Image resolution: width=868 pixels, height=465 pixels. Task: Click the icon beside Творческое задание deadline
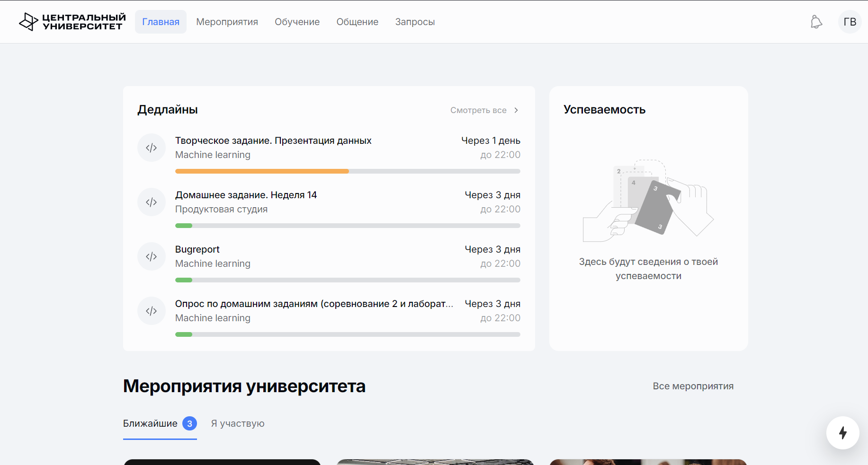pyautogui.click(x=152, y=148)
